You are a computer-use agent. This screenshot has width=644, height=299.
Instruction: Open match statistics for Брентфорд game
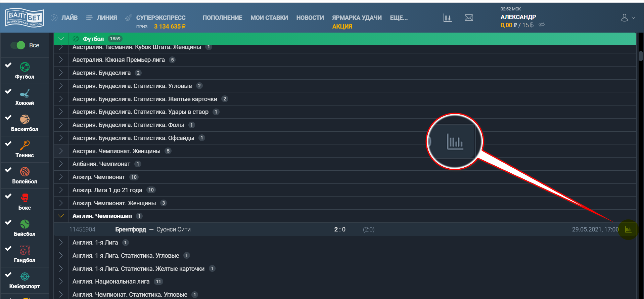(x=628, y=229)
